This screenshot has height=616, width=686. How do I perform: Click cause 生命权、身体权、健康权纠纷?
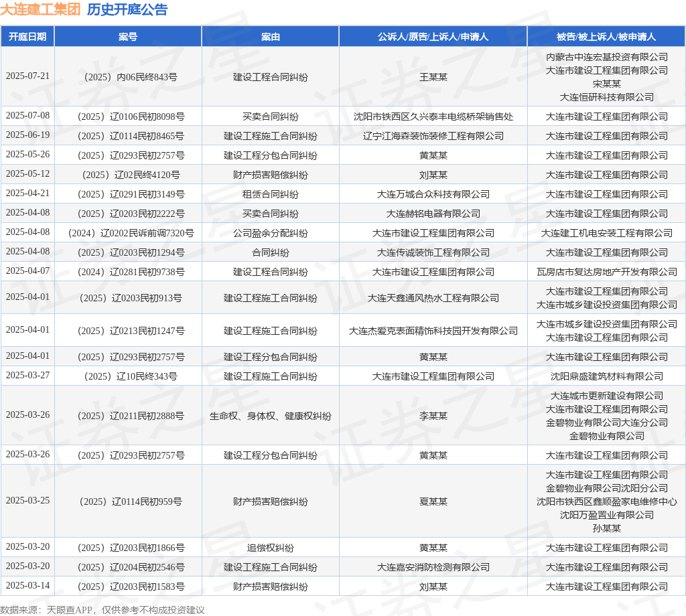point(271,416)
